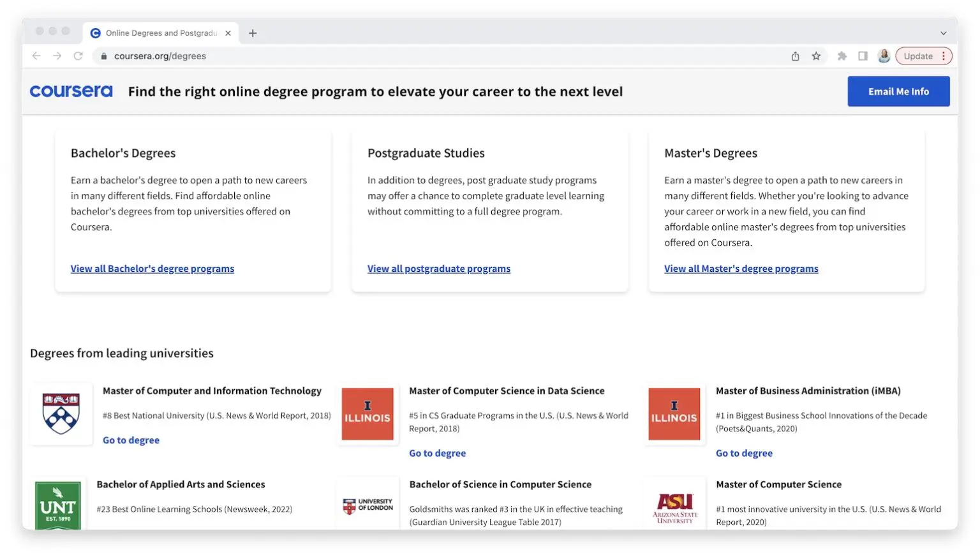This screenshot has width=980, height=557.
Task: Reload the page
Action: pos(78,56)
